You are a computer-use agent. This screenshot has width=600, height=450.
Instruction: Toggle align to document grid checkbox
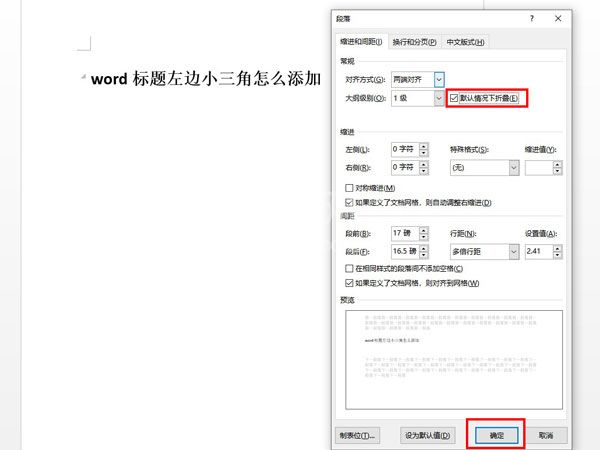[x=349, y=283]
